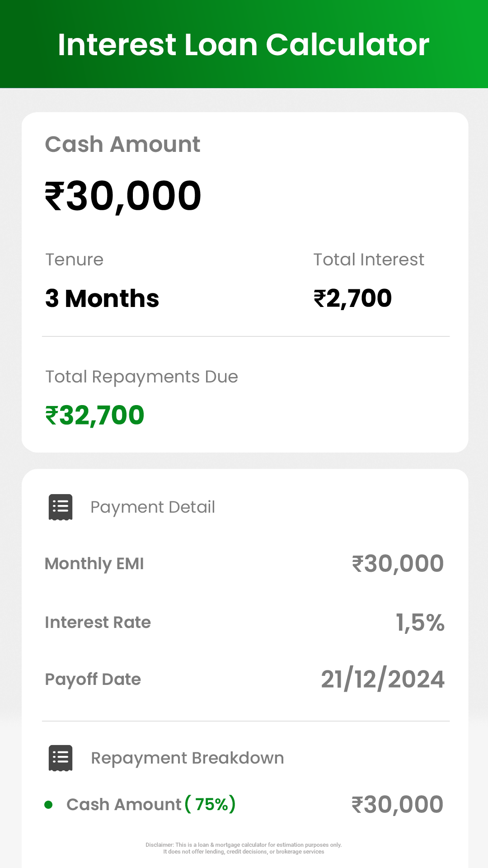Tap the Interest Loan Calculator header title
The width and height of the screenshot is (488, 868).
point(244,45)
